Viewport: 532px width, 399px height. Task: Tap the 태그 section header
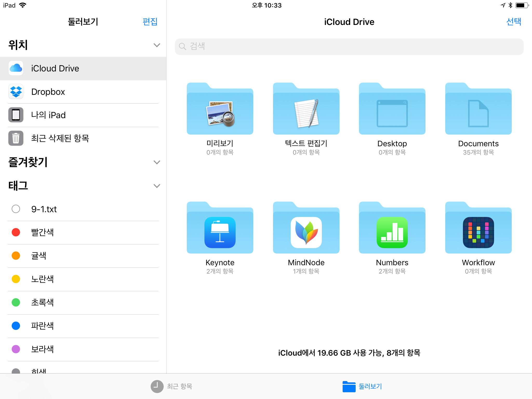18,186
